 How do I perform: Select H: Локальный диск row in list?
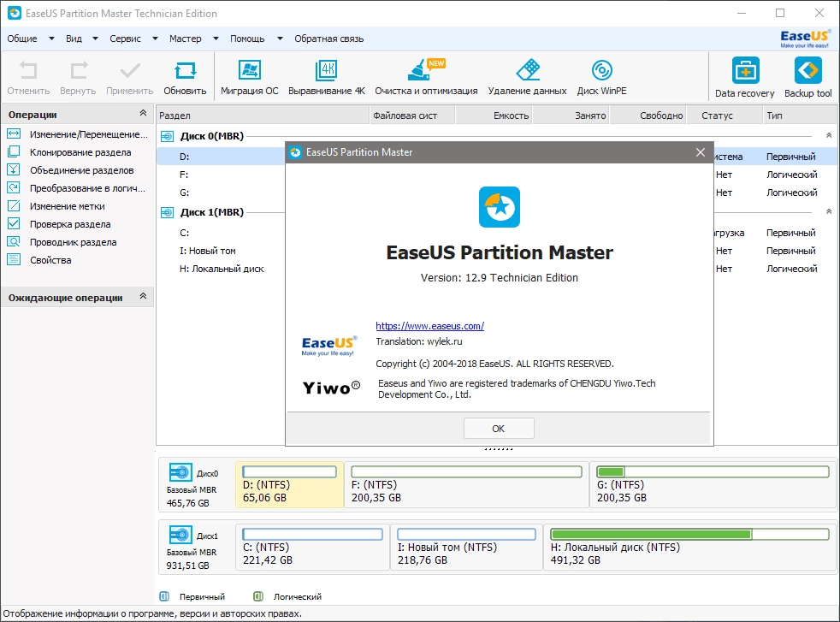pos(221,269)
